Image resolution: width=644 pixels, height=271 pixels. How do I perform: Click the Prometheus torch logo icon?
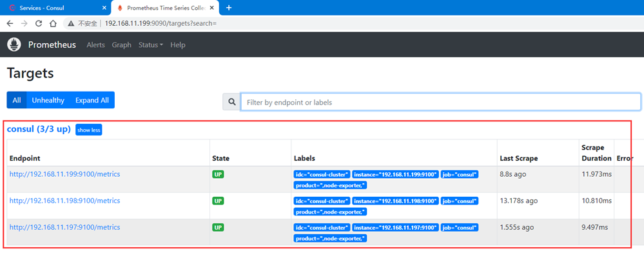coord(14,45)
